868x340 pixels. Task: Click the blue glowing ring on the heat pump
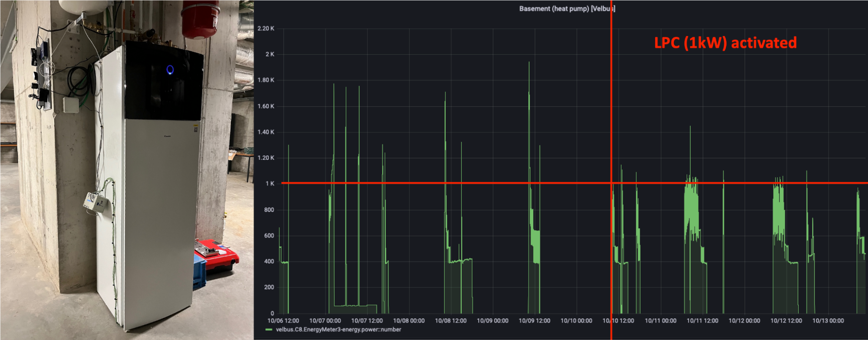coord(170,69)
